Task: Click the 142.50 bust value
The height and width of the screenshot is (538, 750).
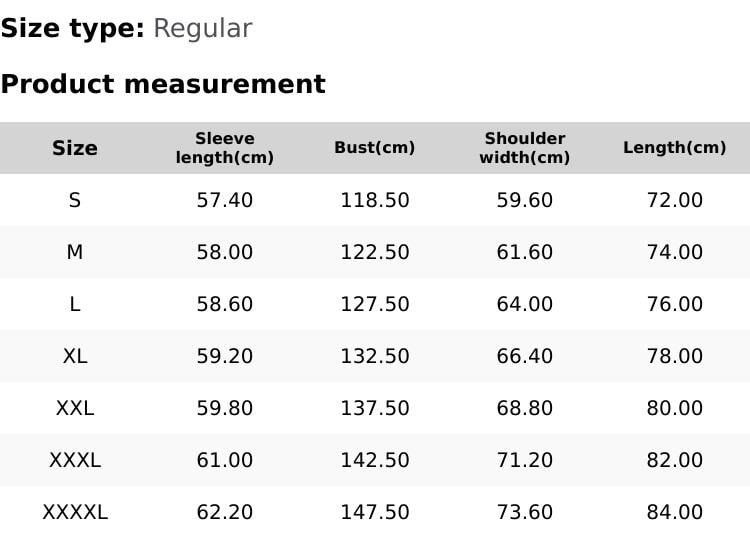Action: [375, 460]
